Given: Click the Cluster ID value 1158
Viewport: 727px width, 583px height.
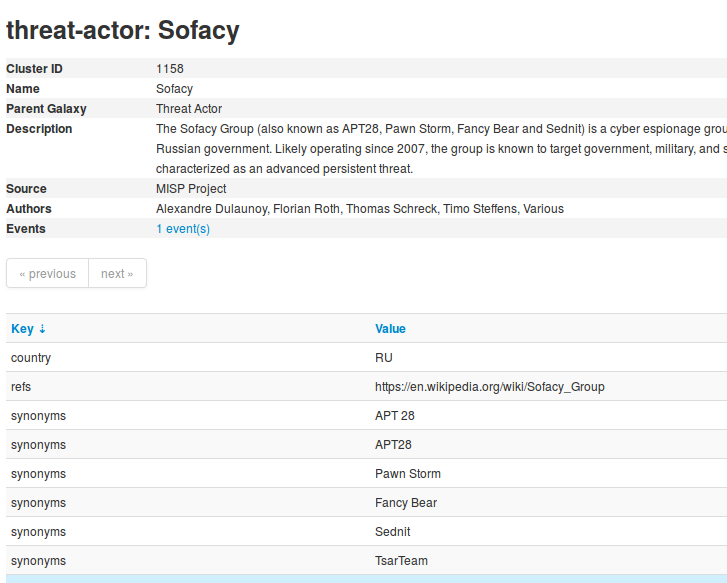Looking at the screenshot, I should [170, 69].
